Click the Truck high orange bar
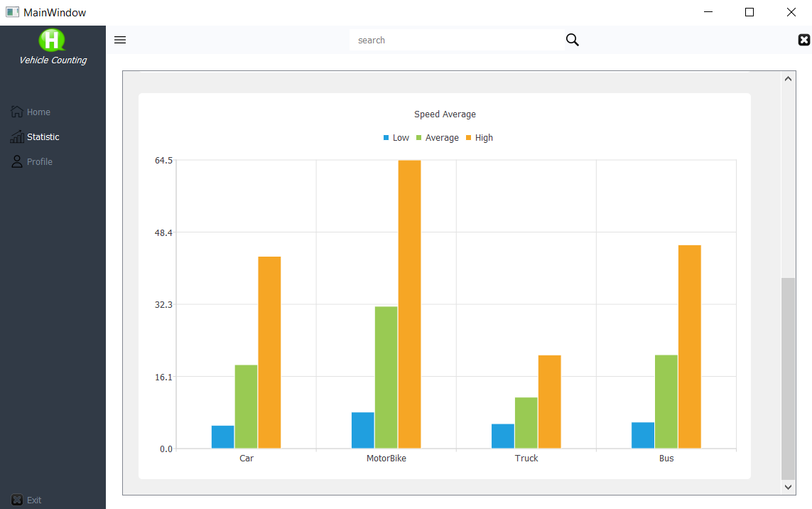Viewport: 812px width, 509px height. pyautogui.click(x=549, y=402)
